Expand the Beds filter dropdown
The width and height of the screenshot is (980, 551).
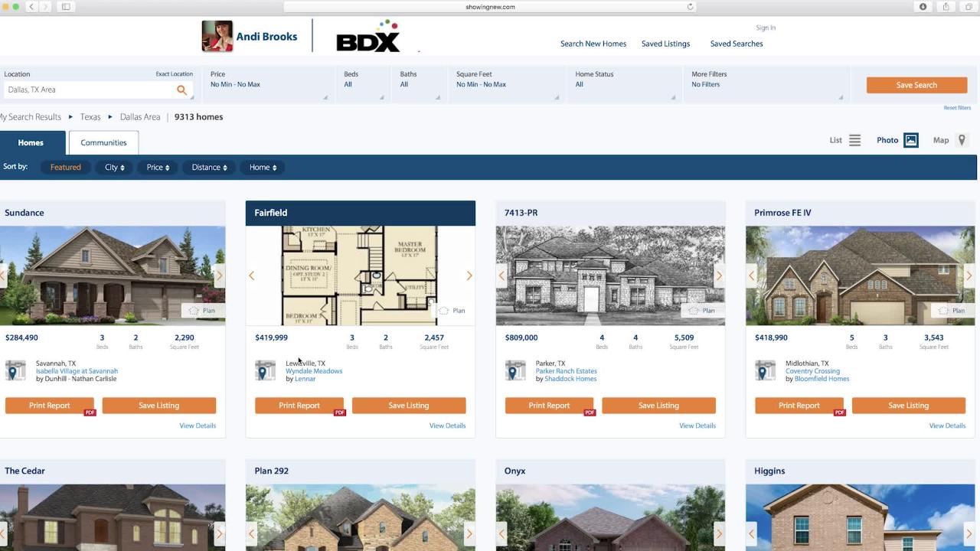tap(362, 84)
